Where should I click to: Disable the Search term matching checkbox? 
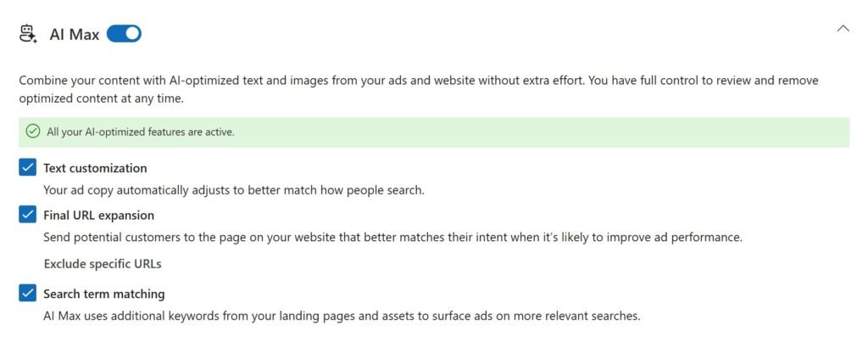coord(27,293)
